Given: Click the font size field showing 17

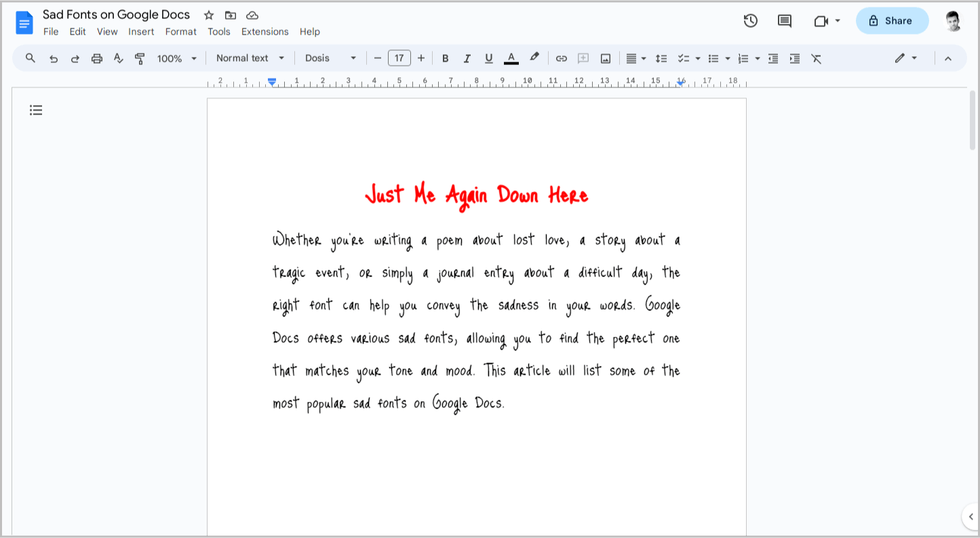Looking at the screenshot, I should tap(399, 58).
